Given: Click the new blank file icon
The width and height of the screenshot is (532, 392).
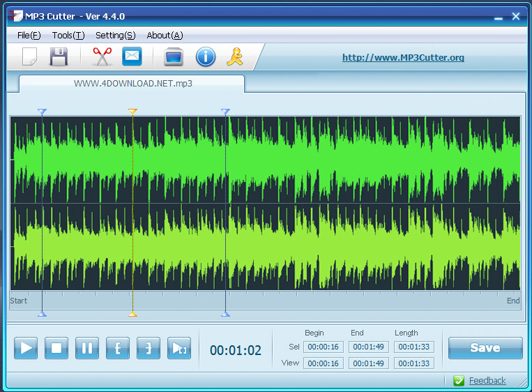Looking at the screenshot, I should (29, 56).
